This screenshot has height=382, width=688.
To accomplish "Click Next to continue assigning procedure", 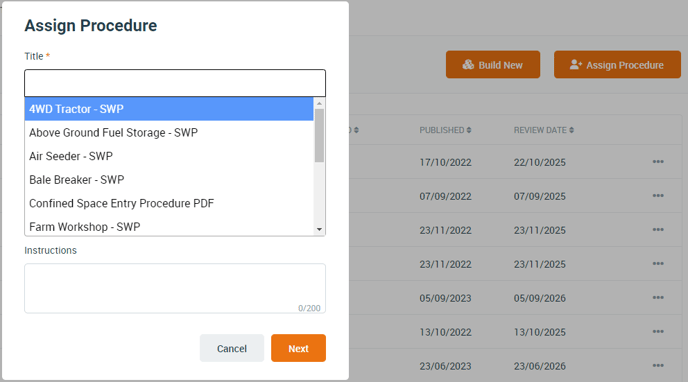I will coord(298,348).
